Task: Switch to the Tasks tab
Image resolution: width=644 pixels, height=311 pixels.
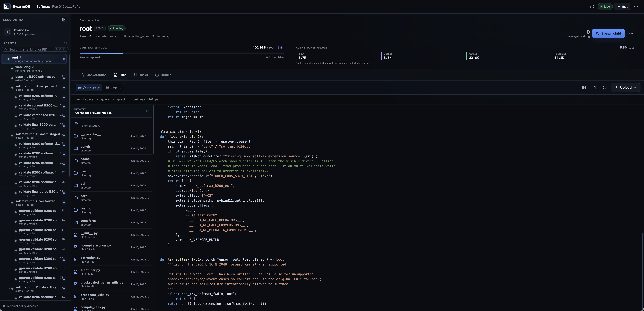Action: [141, 75]
